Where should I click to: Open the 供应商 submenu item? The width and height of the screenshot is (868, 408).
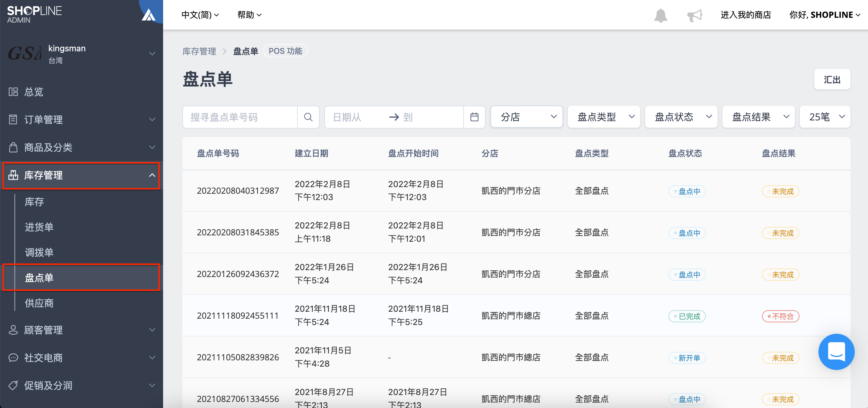(39, 303)
